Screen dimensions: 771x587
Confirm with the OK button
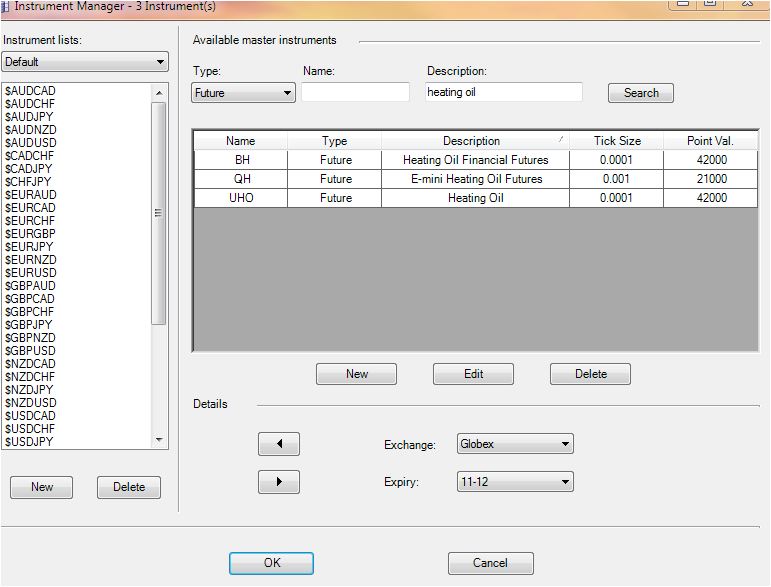271,563
